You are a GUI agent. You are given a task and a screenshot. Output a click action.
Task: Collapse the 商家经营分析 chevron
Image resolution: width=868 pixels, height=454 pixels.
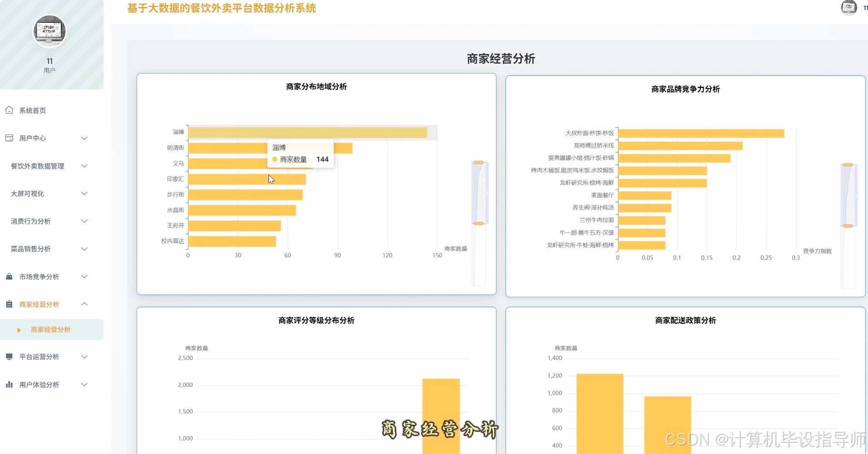84,304
